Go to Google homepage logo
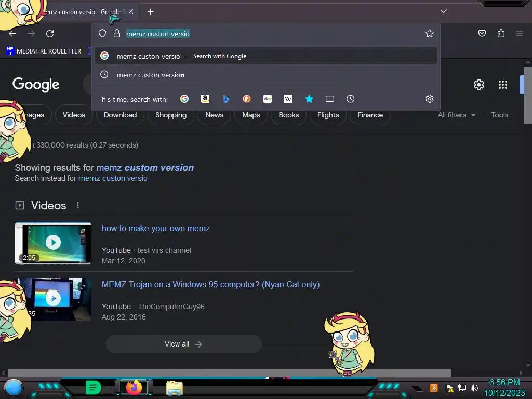 pos(36,85)
